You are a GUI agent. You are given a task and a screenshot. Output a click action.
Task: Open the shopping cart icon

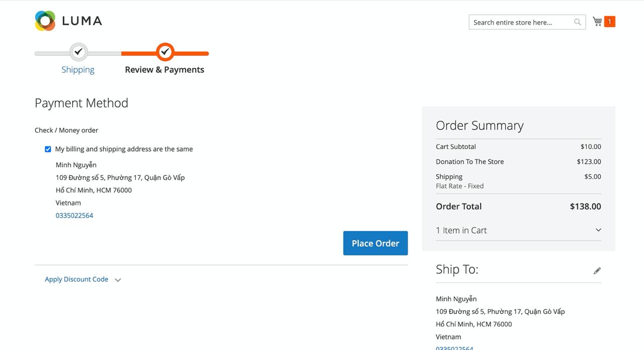597,21
